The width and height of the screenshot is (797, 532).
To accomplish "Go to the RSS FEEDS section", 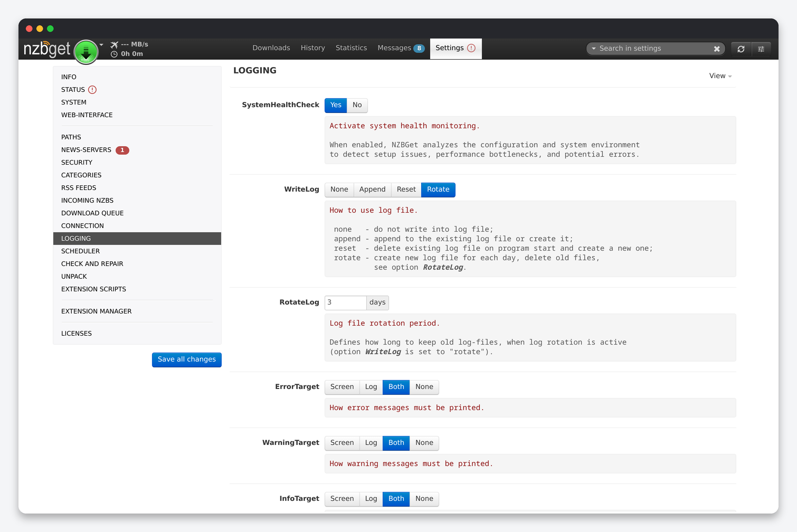I will tap(137, 188).
